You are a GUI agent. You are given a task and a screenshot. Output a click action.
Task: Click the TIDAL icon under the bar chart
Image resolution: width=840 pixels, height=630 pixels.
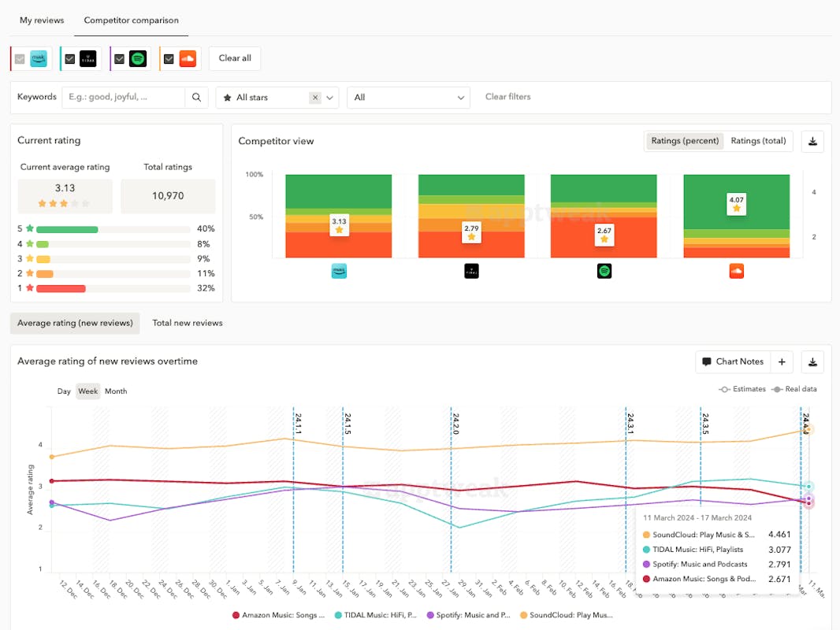[x=471, y=271]
